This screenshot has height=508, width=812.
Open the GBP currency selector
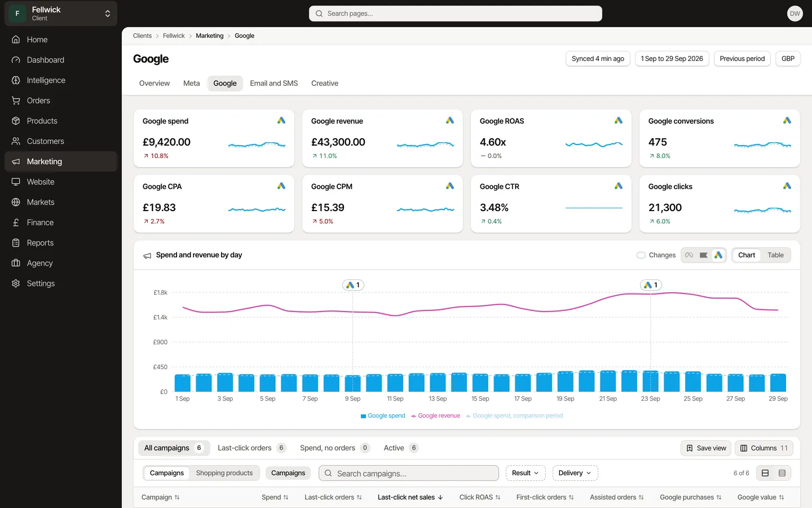click(x=788, y=59)
